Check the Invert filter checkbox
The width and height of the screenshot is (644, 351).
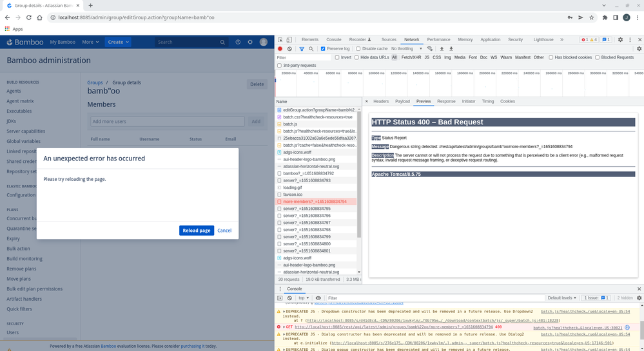coord(337,57)
